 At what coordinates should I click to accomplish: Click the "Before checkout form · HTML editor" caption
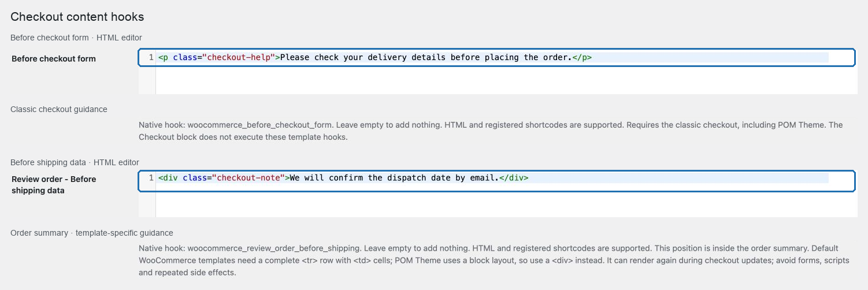(76, 38)
